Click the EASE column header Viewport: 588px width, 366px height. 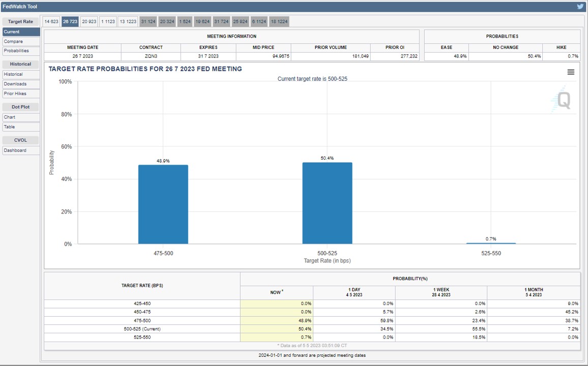447,48
